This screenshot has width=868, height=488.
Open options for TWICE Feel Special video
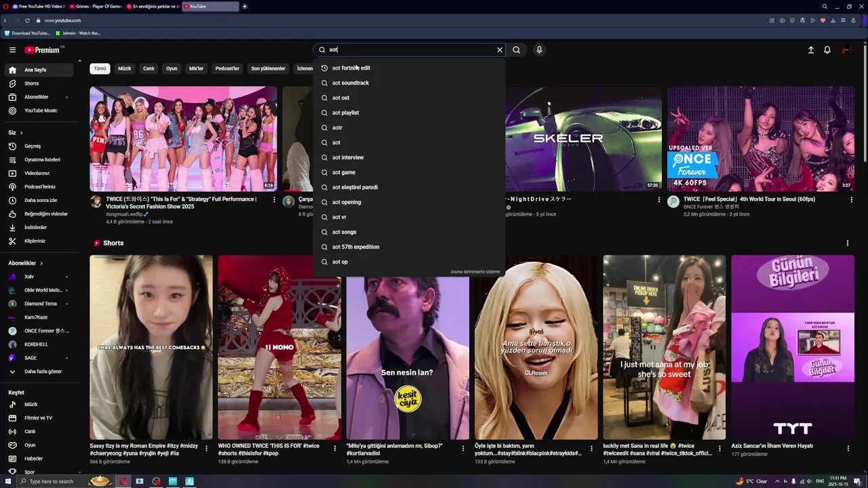851,200
